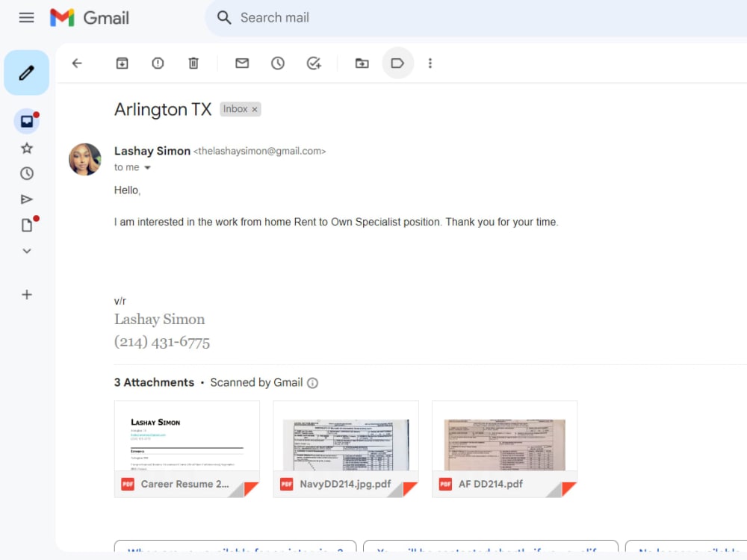Remove the Inbox label with x

tap(255, 110)
